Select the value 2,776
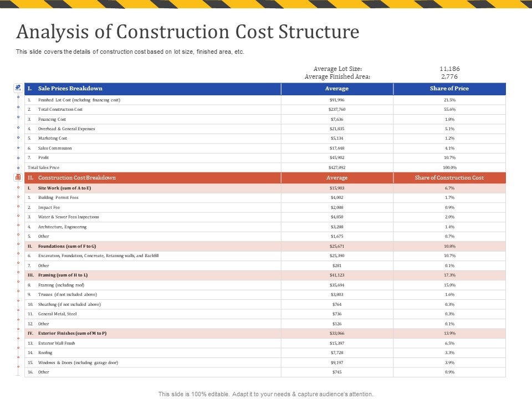Screen dimensions: 532x399 point(449,76)
